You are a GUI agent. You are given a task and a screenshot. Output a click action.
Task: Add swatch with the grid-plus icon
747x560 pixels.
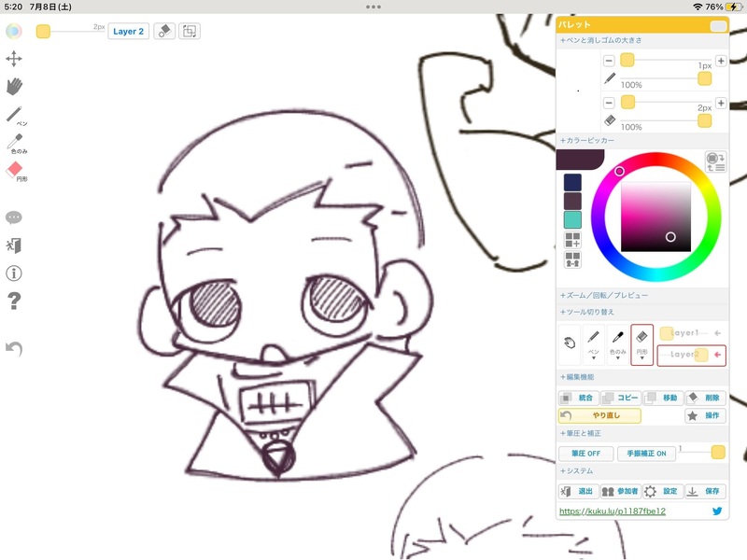tap(572, 240)
